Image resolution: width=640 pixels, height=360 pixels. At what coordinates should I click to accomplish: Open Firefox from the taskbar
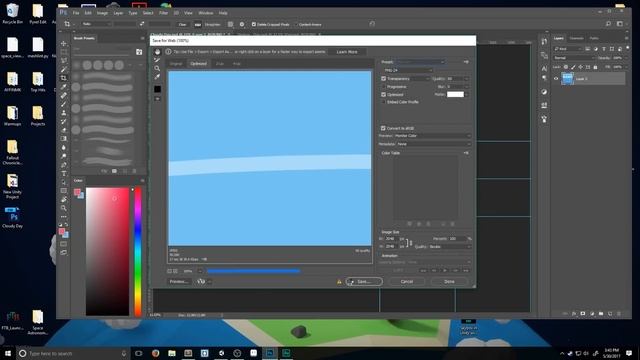pyautogui.click(x=156, y=353)
